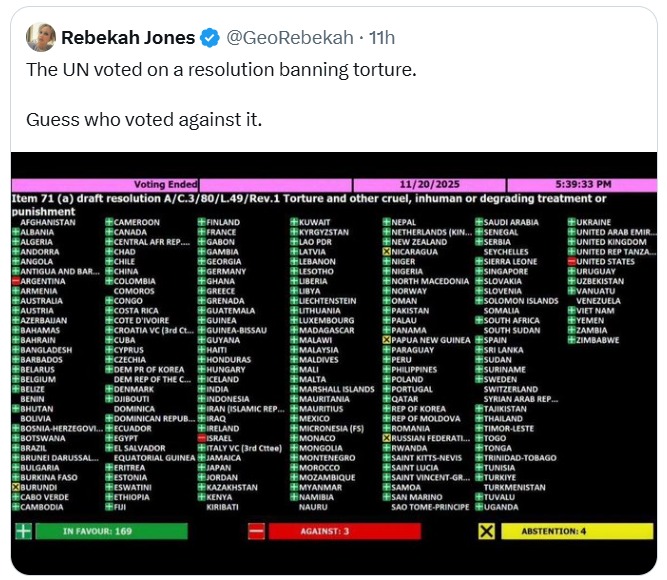Click red minus icon beside Israel

click(x=202, y=438)
